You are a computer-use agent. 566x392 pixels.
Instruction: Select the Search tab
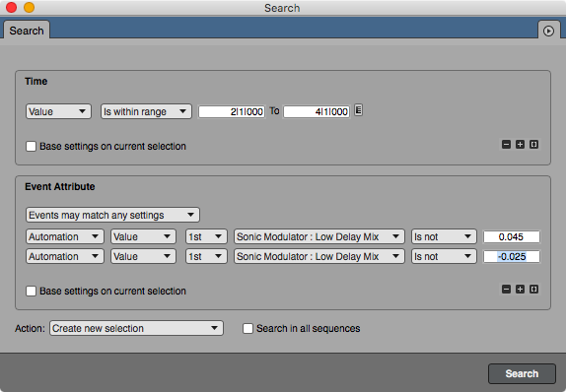[x=27, y=31]
